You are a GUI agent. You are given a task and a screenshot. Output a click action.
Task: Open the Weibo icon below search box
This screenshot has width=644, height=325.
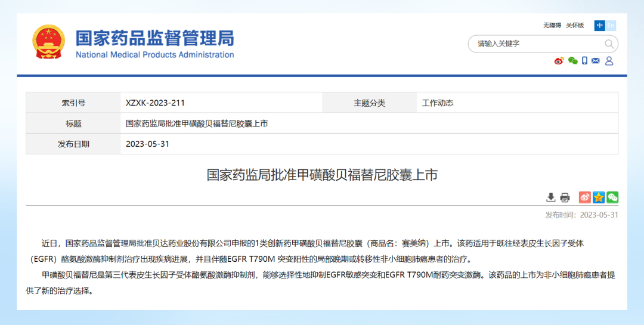coord(559,61)
